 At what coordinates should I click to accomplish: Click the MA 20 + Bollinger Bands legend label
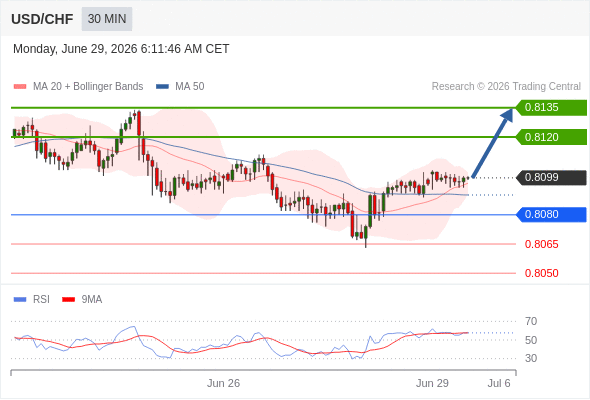click(88, 87)
